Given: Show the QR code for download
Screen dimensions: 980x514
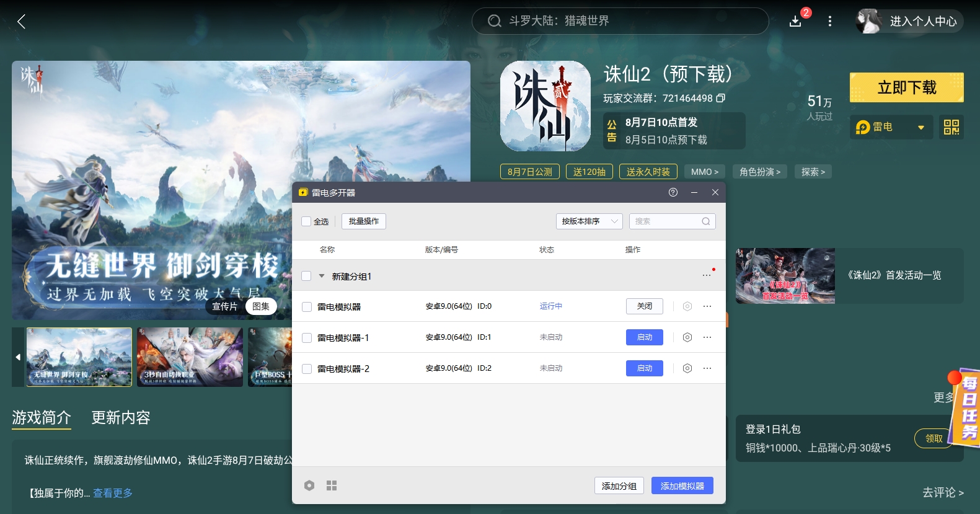Looking at the screenshot, I should coord(951,127).
